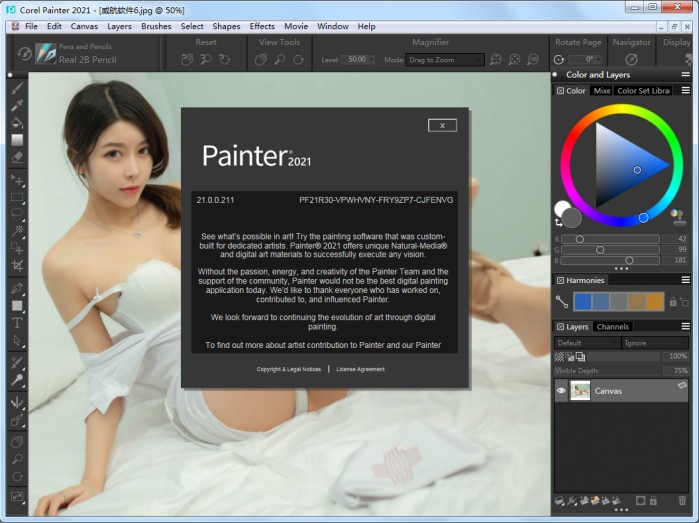Click the Green channel slider
Image resolution: width=699 pixels, height=523 pixels.
[610, 250]
